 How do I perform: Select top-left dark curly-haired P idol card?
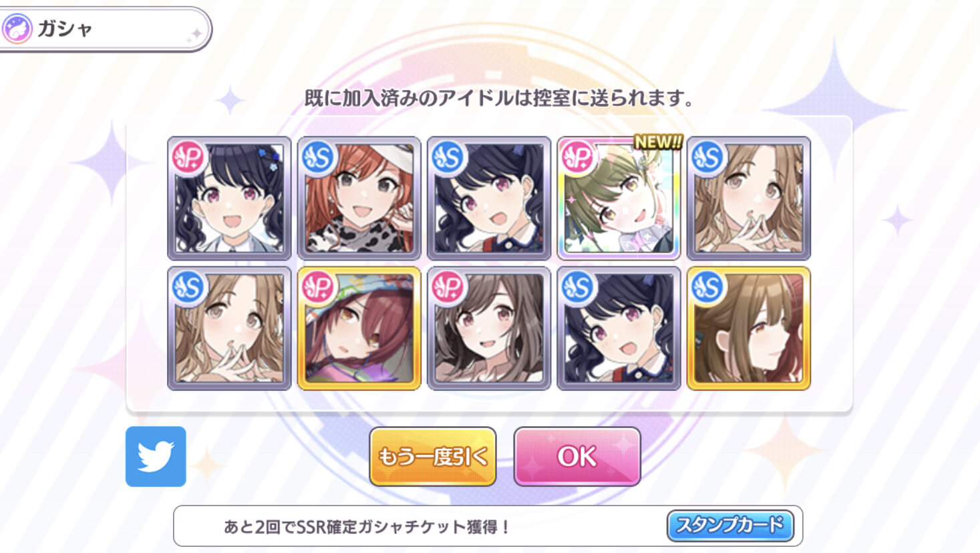[x=229, y=198]
